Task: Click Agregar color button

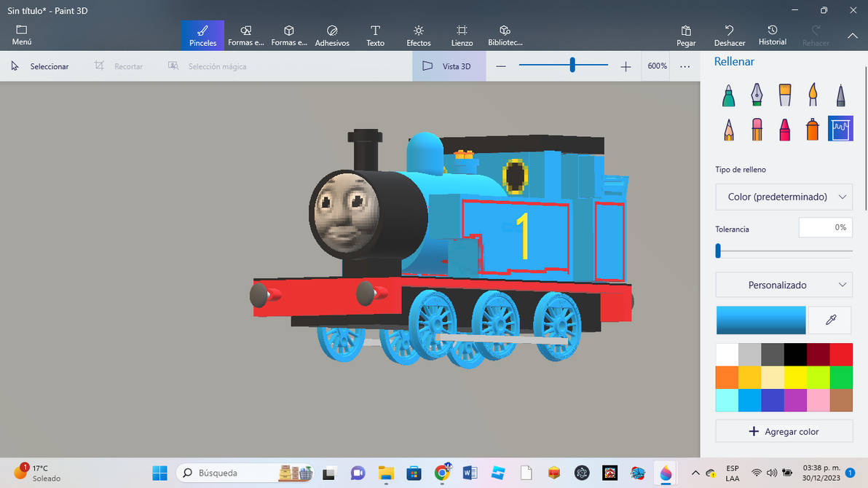Action: click(x=784, y=431)
